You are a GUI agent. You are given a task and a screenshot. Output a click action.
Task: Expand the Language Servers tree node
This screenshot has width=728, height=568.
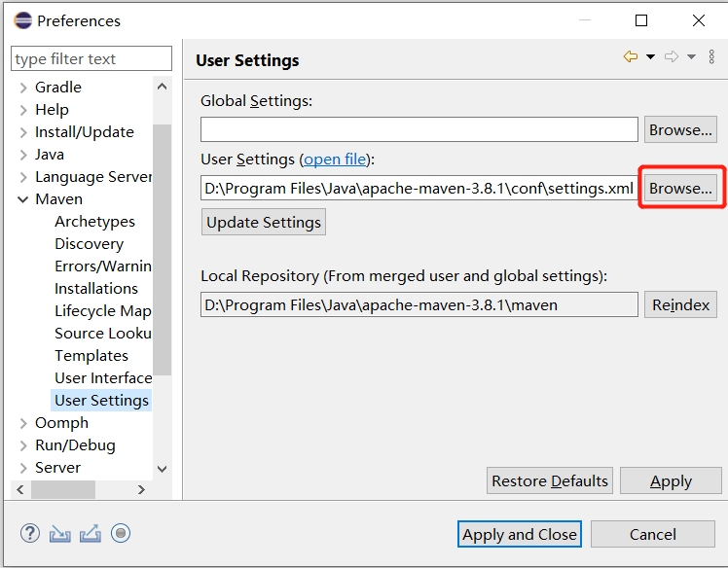click(23, 177)
